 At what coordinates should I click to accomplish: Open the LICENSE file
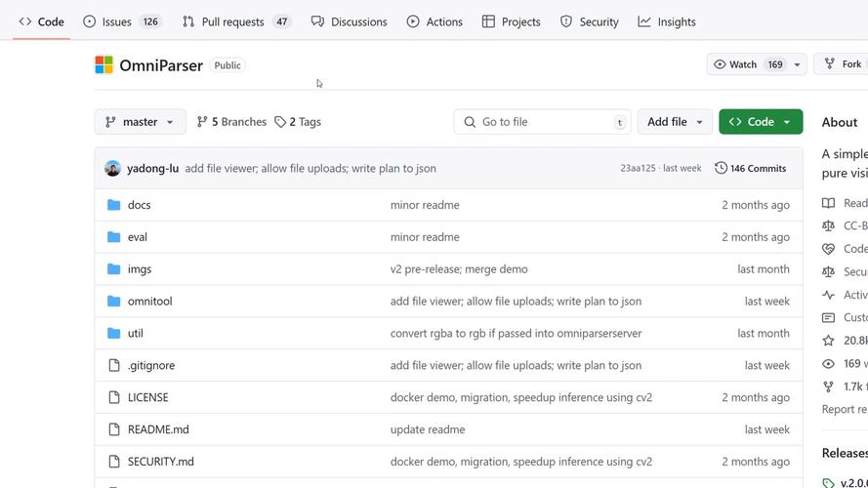click(147, 397)
